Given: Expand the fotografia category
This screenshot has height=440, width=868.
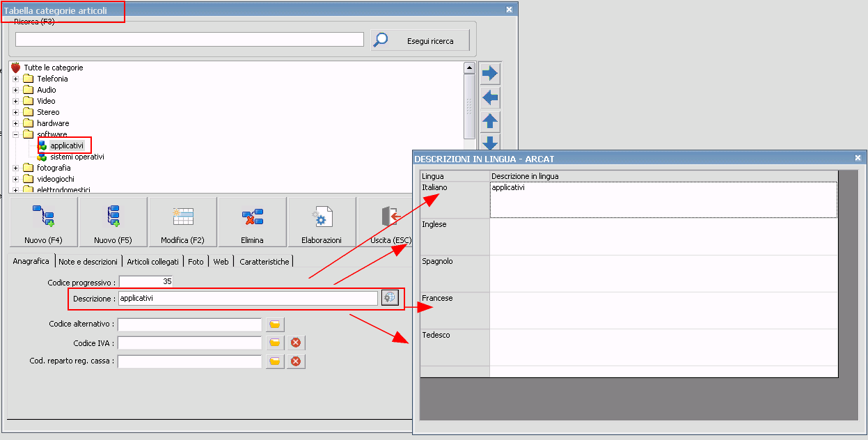Looking at the screenshot, I should coord(16,168).
